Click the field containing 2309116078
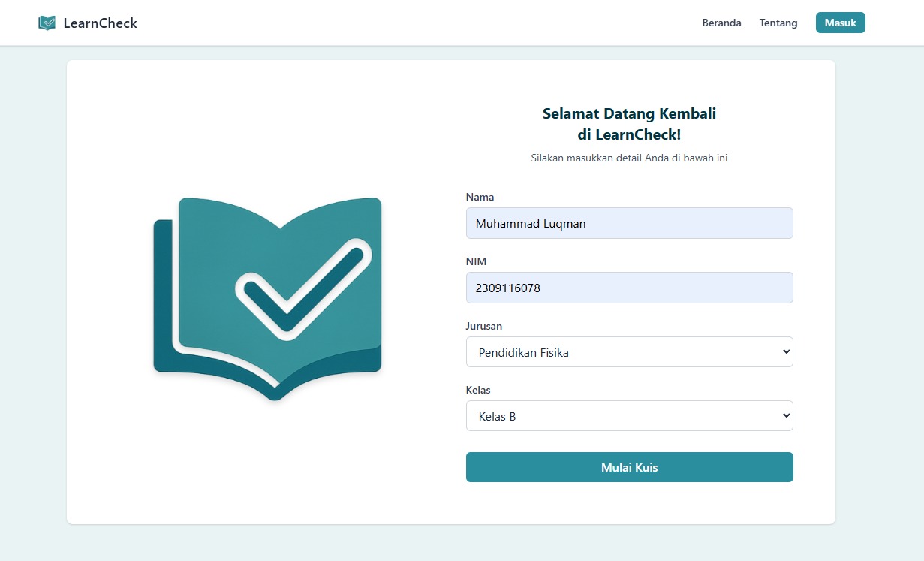 (x=629, y=288)
